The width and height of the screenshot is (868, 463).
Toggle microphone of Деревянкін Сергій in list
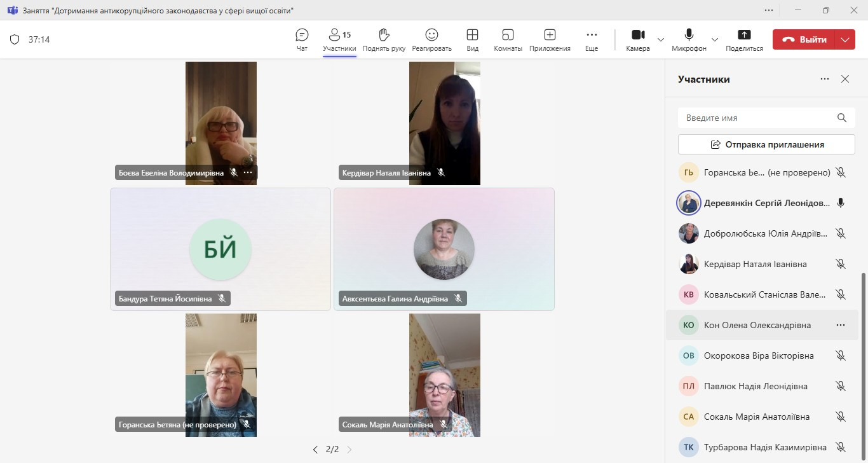coord(841,203)
